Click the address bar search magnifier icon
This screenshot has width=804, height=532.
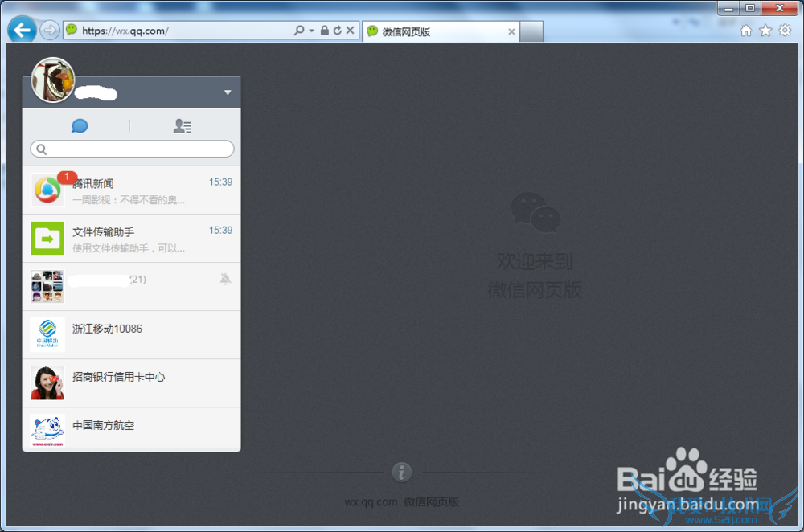pos(299,31)
